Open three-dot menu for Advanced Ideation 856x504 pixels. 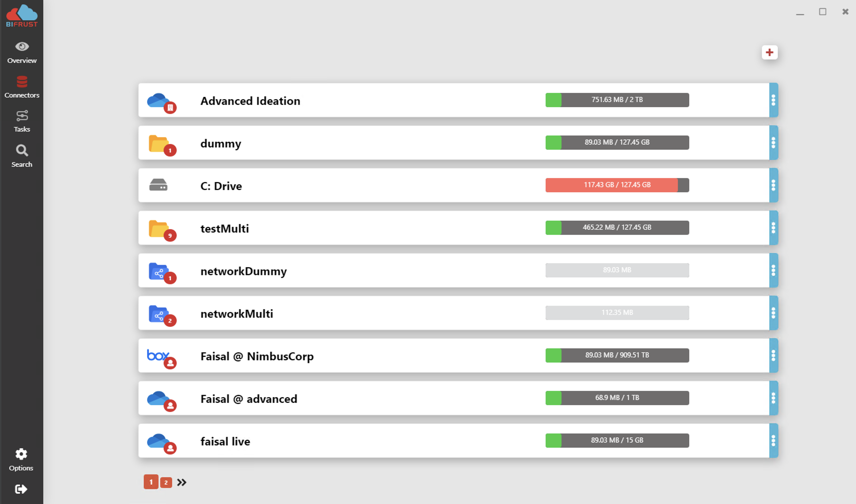(x=773, y=100)
